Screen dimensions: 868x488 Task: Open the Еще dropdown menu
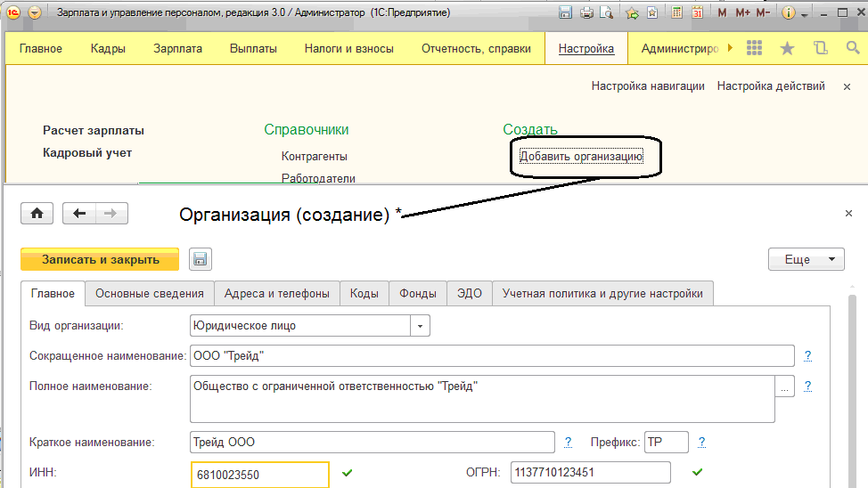pos(806,259)
